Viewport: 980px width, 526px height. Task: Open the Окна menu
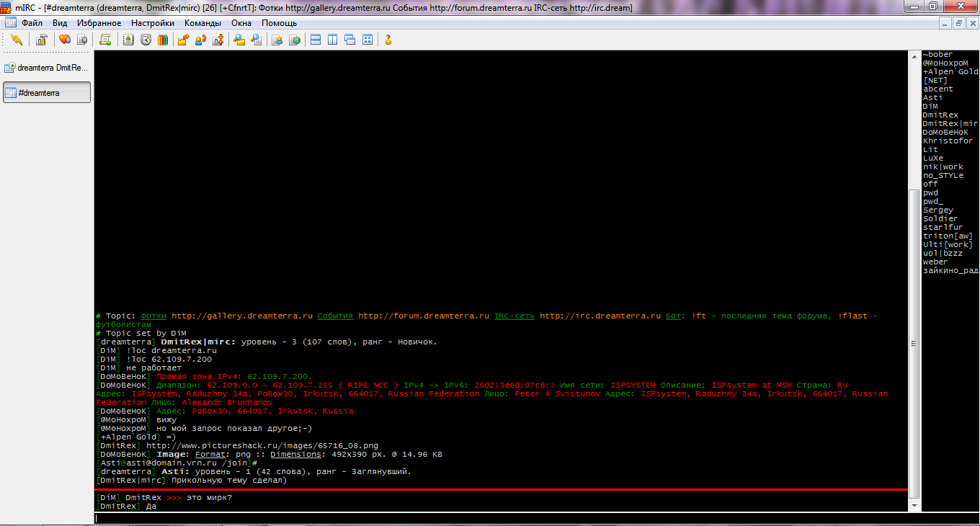241,23
